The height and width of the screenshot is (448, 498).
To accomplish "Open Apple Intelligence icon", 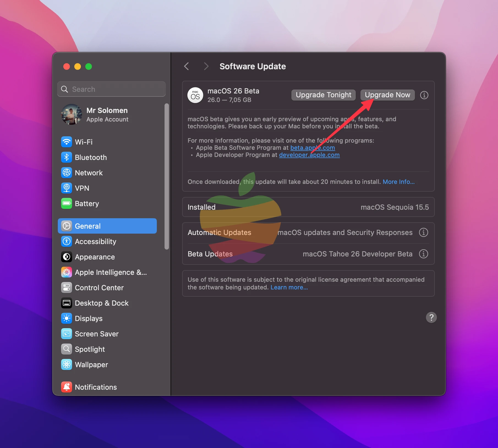I will [x=67, y=272].
